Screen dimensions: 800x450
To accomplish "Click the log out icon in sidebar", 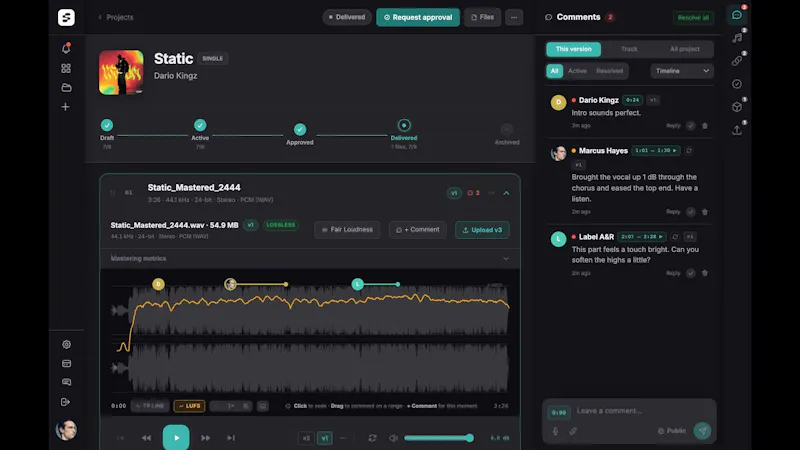I will coord(65,402).
